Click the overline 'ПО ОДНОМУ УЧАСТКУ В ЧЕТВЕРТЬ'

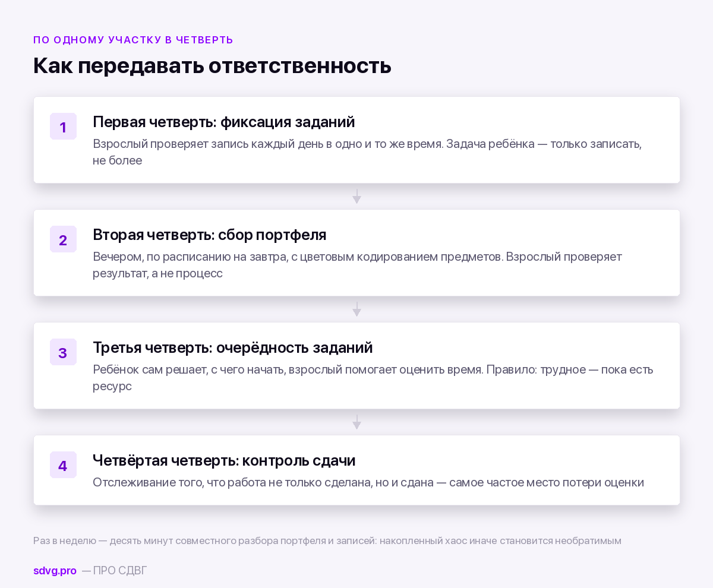coord(133,40)
